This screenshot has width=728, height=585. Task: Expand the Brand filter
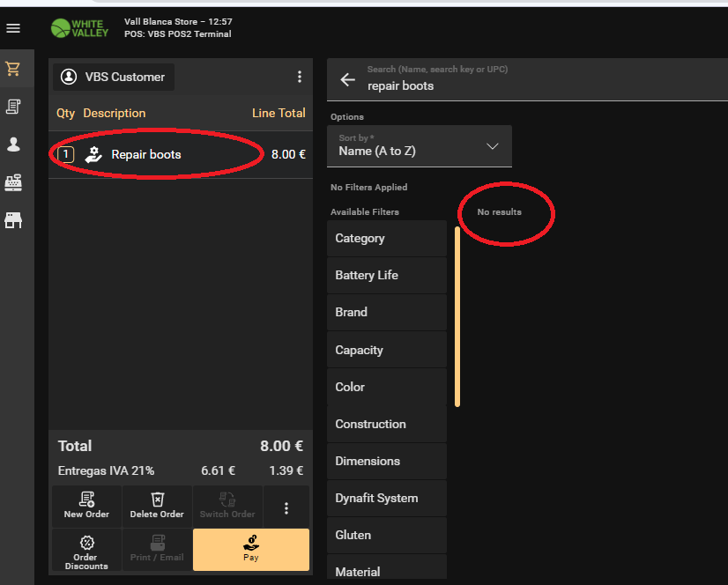tap(386, 313)
